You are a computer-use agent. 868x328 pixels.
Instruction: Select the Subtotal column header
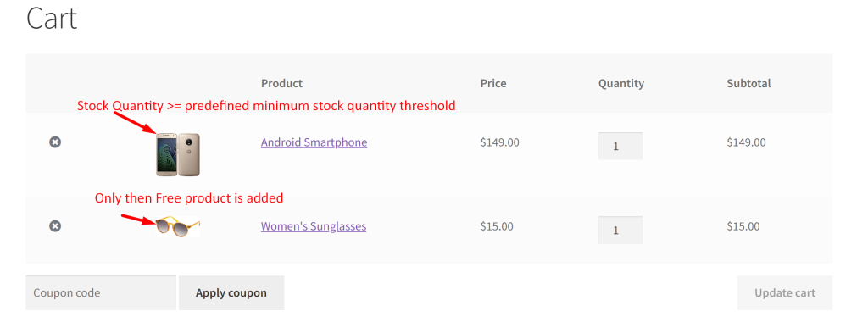click(x=748, y=84)
